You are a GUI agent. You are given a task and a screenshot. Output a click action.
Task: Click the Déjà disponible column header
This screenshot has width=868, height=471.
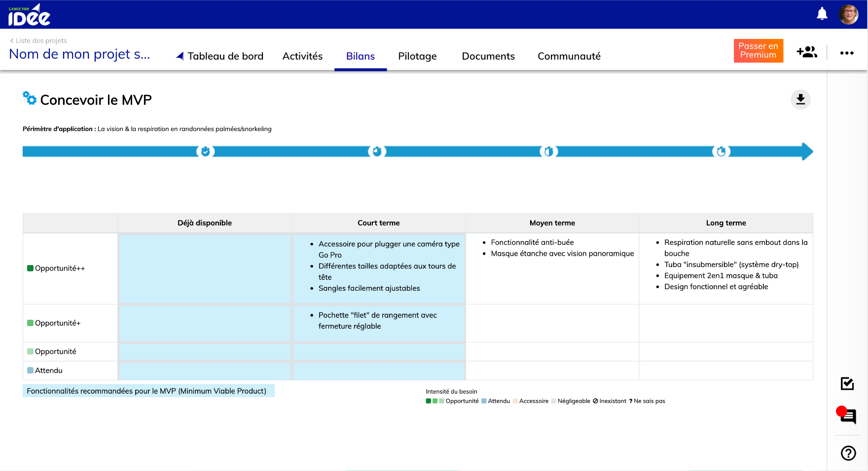(205, 223)
